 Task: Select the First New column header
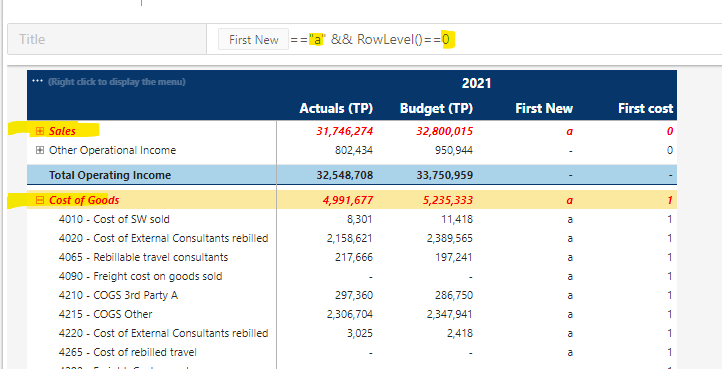(544, 109)
